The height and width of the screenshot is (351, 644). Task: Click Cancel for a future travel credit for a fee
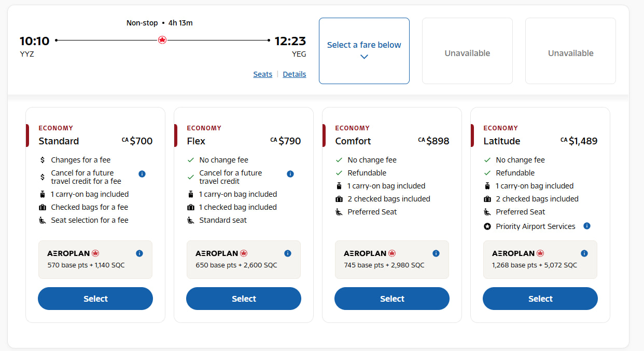[x=86, y=177]
